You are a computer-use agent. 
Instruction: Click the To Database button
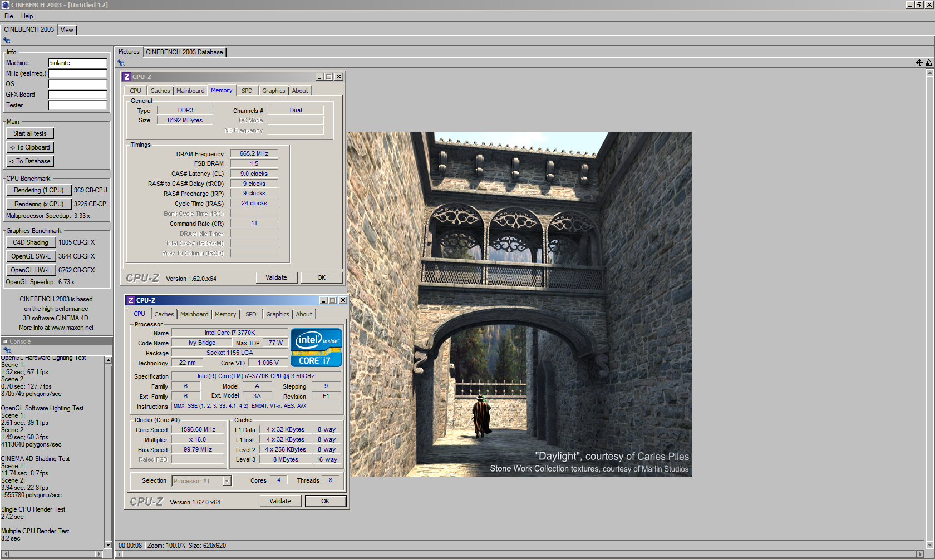(30, 161)
